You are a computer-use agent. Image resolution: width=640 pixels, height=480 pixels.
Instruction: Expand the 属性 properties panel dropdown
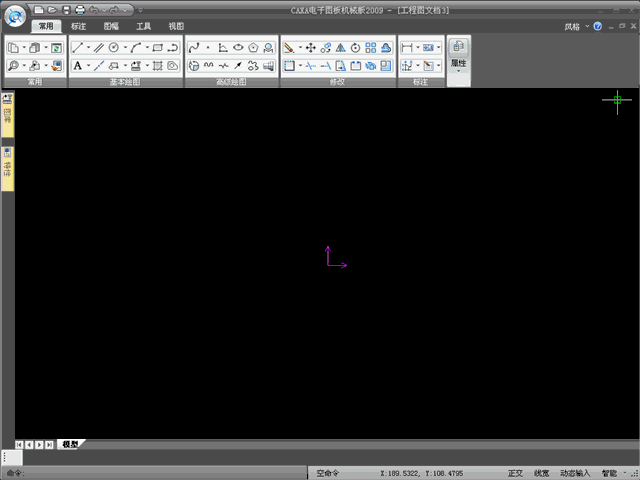pyautogui.click(x=459, y=70)
